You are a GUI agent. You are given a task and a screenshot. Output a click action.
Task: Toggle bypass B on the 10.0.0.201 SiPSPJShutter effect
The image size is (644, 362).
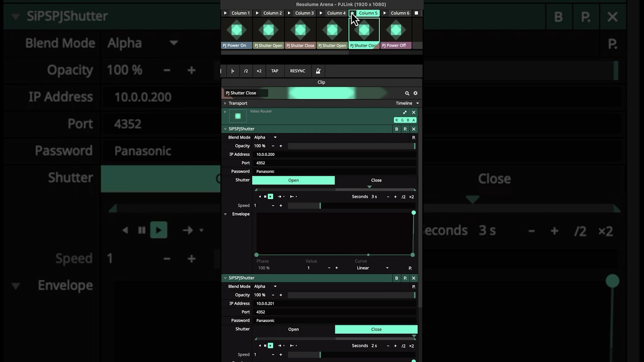tap(396, 278)
